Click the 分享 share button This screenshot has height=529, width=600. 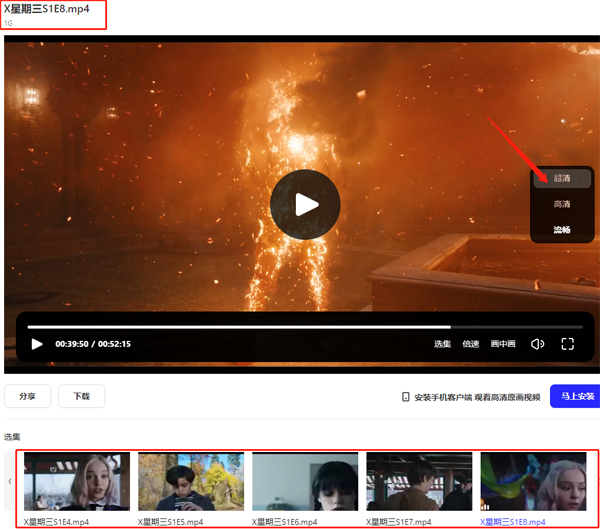[x=28, y=396]
